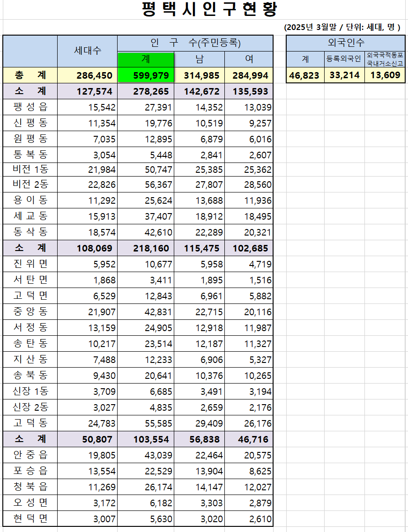Click the 세대수 column header
This screenshot has height=532, width=408.
tap(87, 51)
